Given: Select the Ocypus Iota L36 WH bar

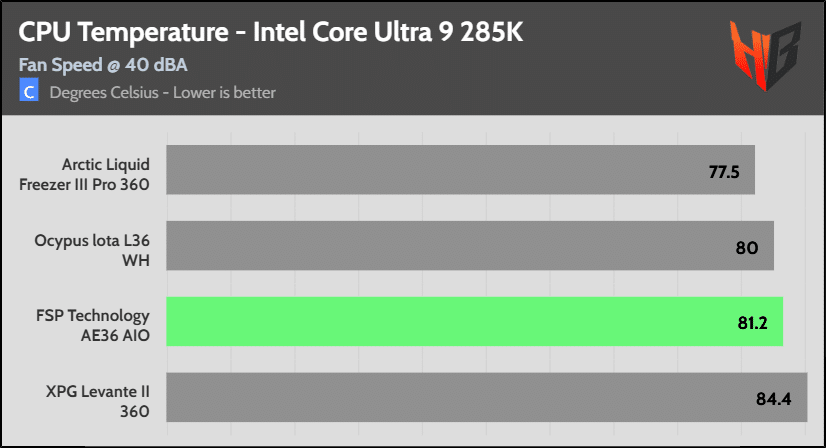Looking at the screenshot, I should pos(470,246).
